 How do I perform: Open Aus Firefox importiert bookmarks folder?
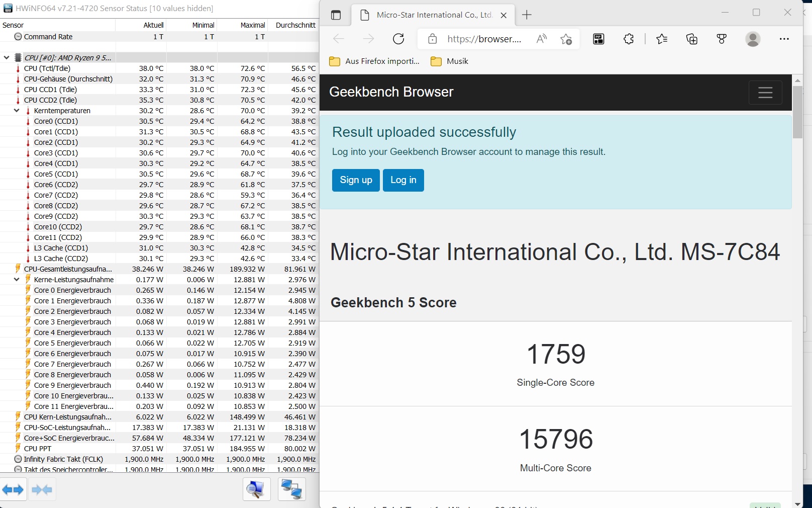[x=374, y=61]
